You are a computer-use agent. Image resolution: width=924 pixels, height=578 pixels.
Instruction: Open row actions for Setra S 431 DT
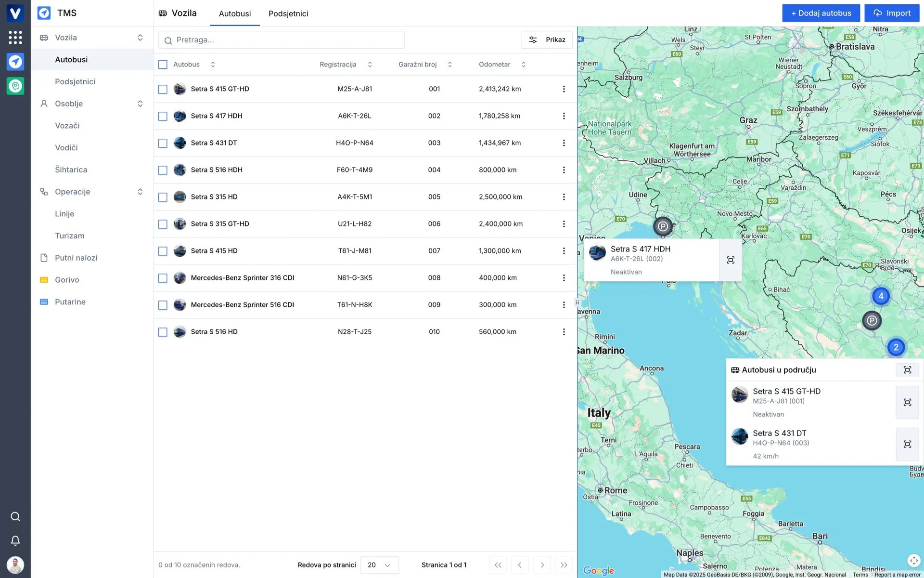[x=564, y=143]
